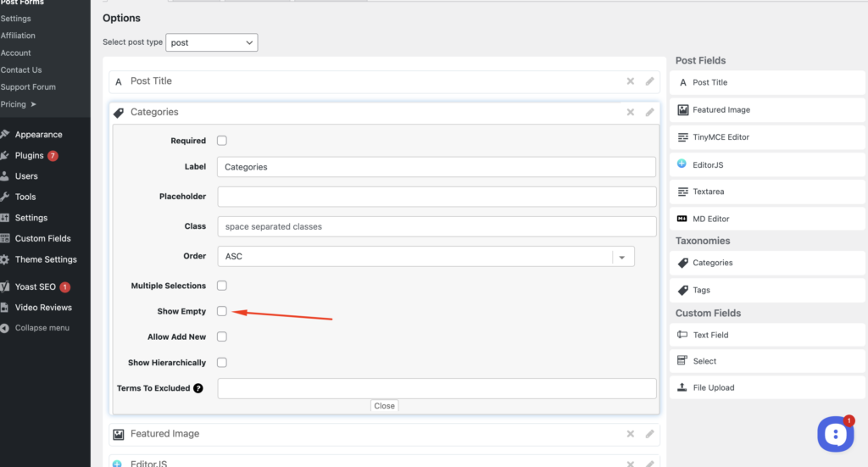868x467 pixels.
Task: Remove the Categories field with X icon
Action: (630, 112)
